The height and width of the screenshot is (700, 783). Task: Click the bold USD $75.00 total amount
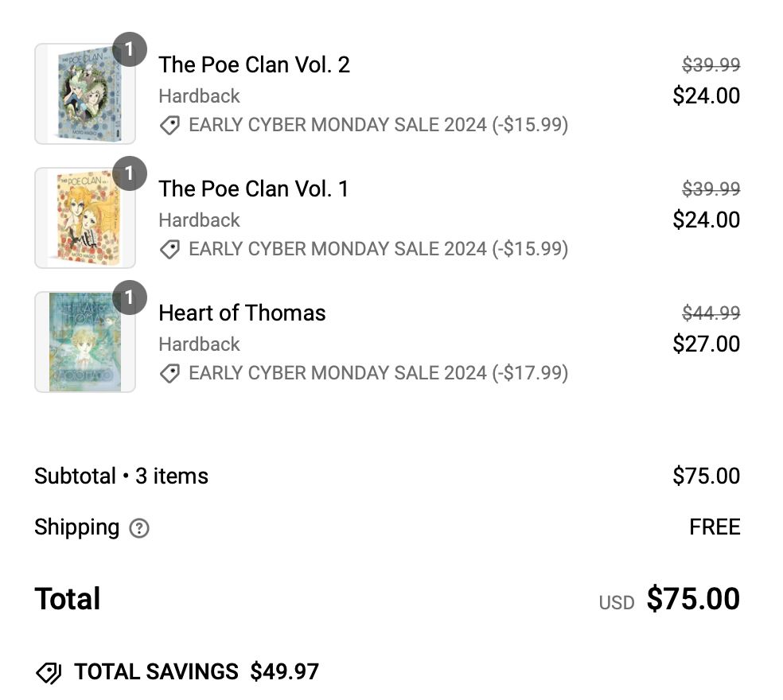pos(692,599)
